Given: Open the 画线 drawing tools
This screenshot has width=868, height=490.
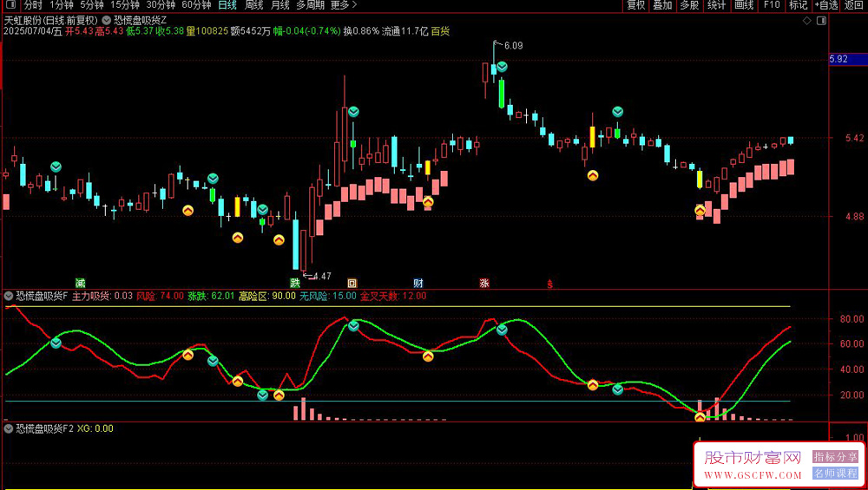Looking at the screenshot, I should pos(744,5).
